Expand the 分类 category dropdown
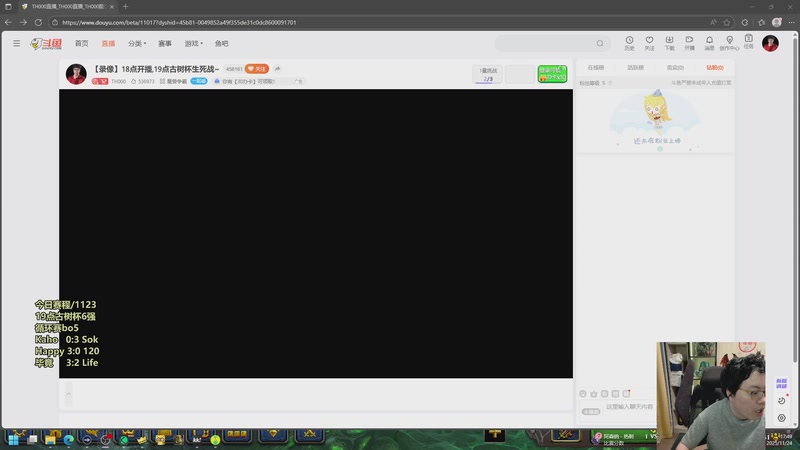Screen dimensions: 800x450 tap(137, 43)
